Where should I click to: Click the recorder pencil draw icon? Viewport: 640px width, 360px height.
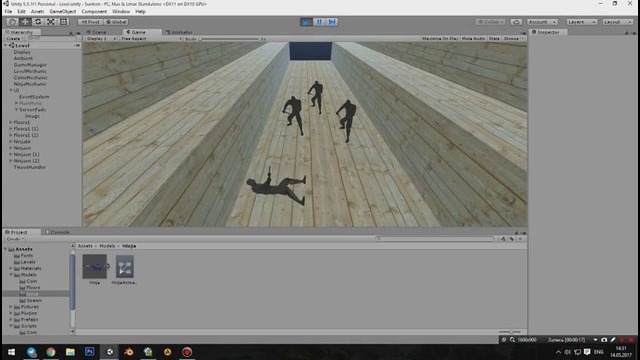(x=613, y=340)
